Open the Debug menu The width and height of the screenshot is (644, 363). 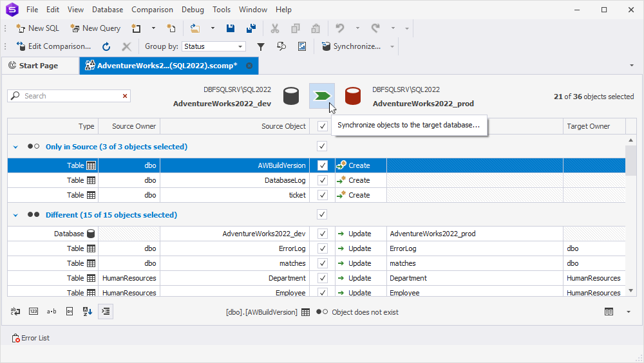point(193,10)
